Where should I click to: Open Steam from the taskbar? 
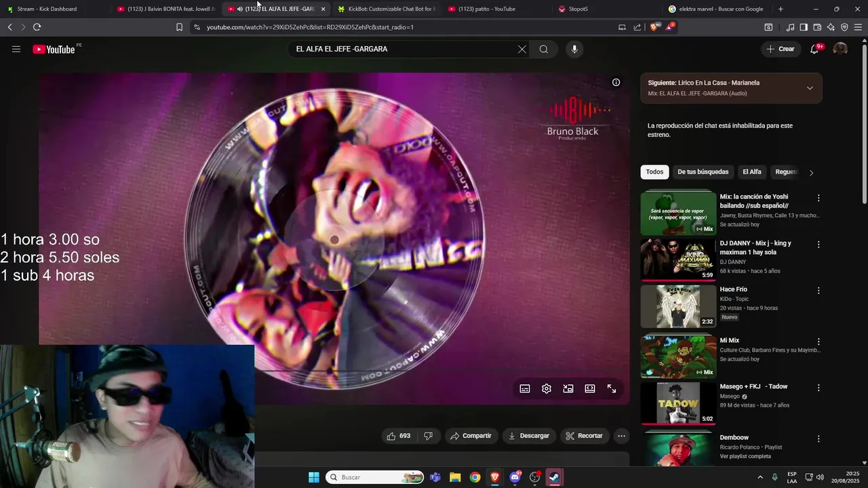coord(554,477)
